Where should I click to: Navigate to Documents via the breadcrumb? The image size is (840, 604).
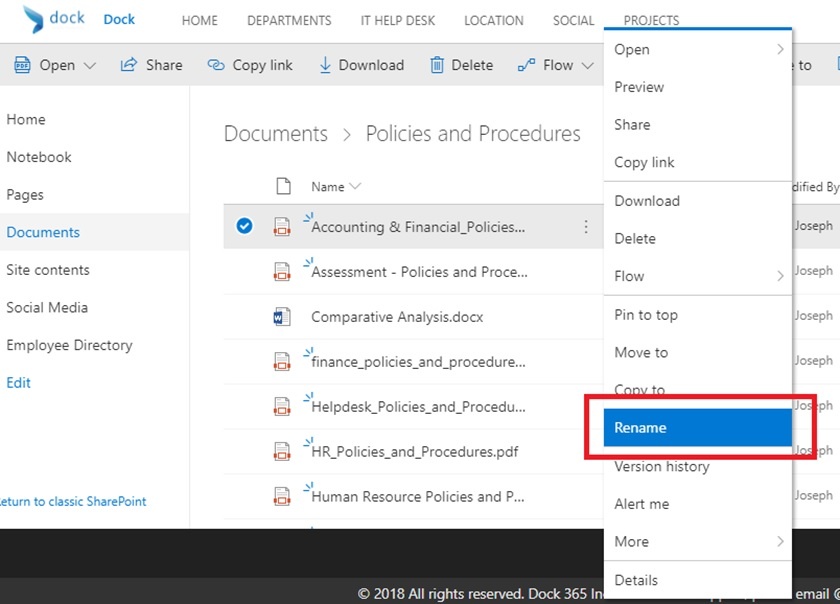[275, 133]
